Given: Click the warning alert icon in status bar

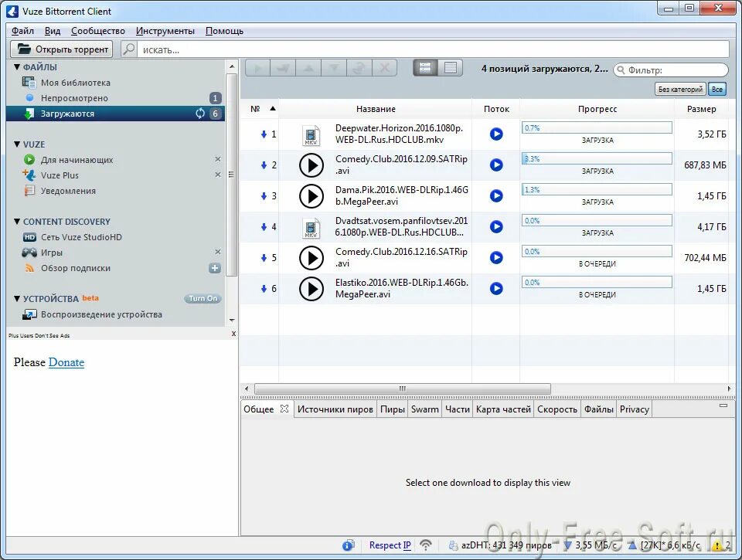Looking at the screenshot, I should (717, 546).
